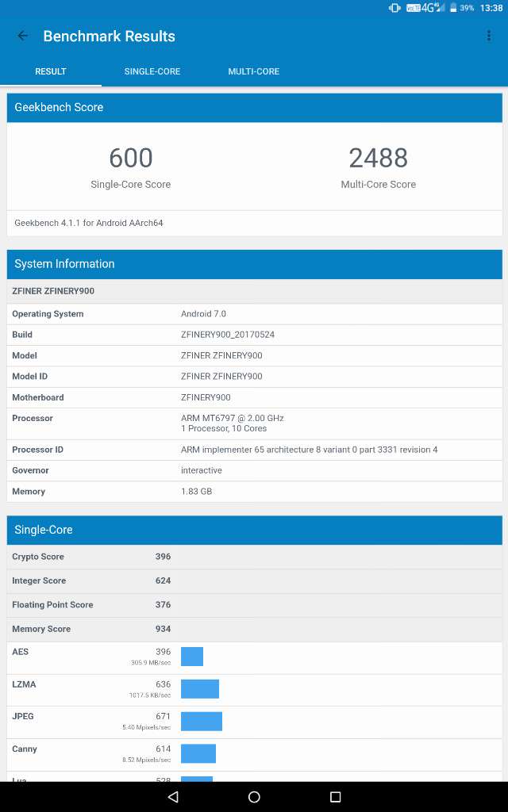This screenshot has width=508, height=812.
Task: Tap the Crypto Score value 396
Action: tap(163, 557)
